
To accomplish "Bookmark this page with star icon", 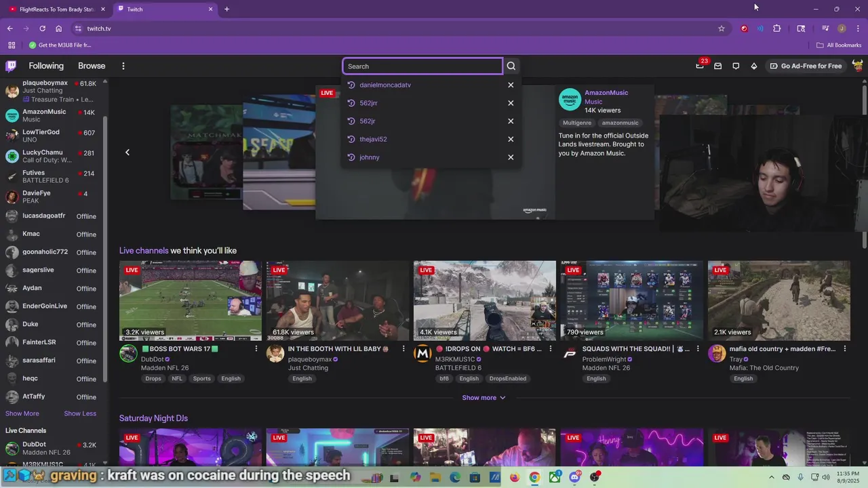I will pyautogui.click(x=722, y=28).
